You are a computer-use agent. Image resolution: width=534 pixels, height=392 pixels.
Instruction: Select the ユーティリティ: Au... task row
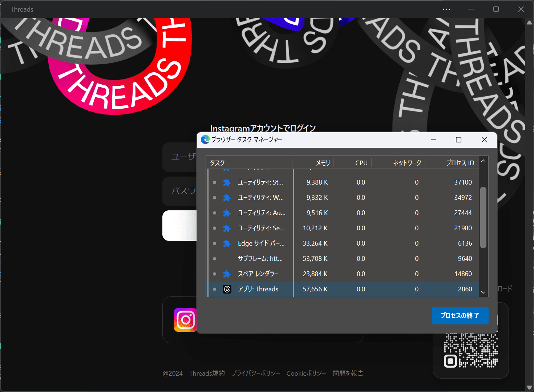(343, 213)
